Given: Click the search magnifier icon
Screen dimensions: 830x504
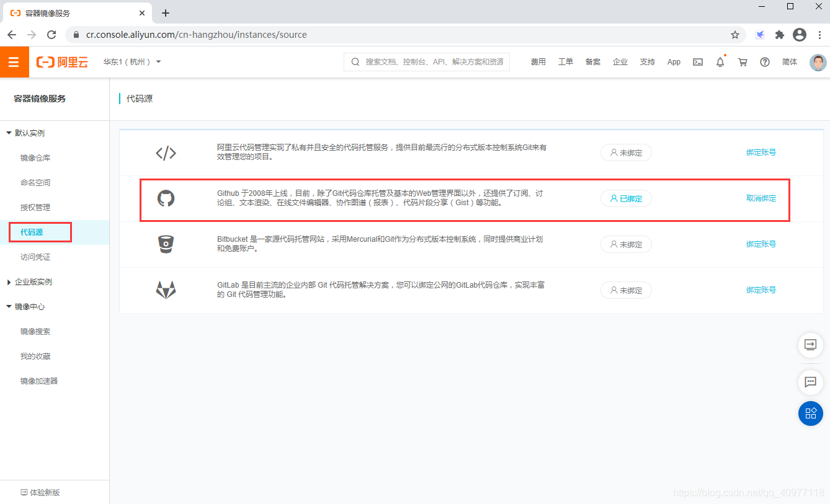Looking at the screenshot, I should point(355,62).
